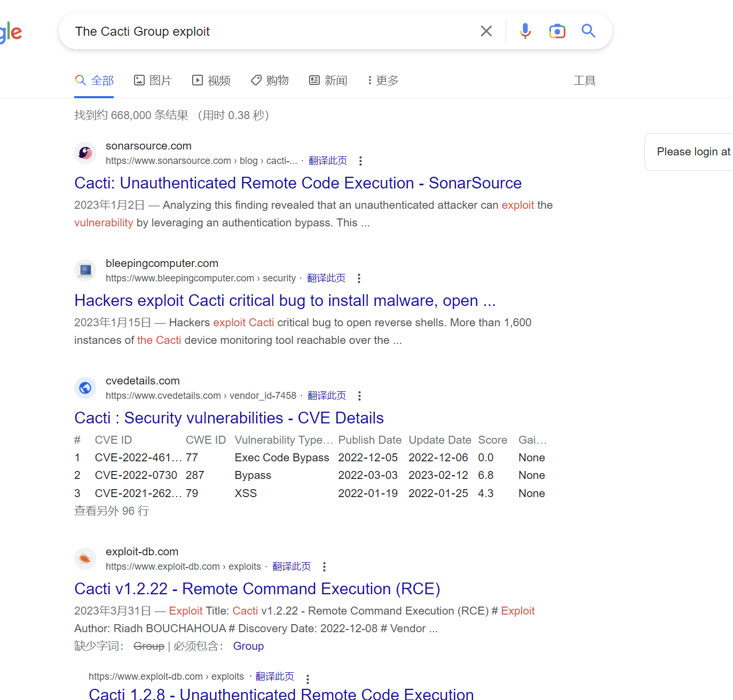733x700 pixels.
Task: Click the blue magnifier search button
Action: [x=588, y=31]
